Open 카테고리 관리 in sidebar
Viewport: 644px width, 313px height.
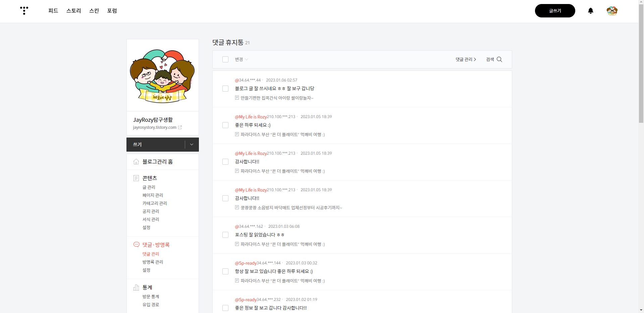click(x=155, y=203)
